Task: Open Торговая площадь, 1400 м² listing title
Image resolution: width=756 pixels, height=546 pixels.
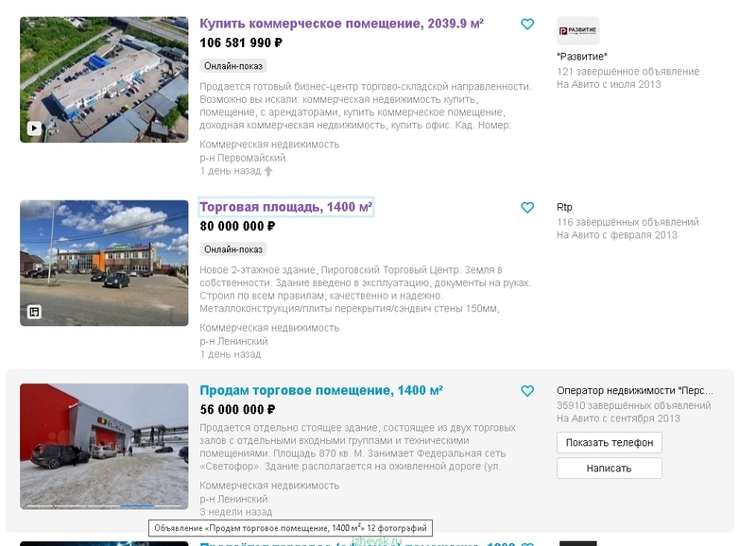Action: (286, 207)
